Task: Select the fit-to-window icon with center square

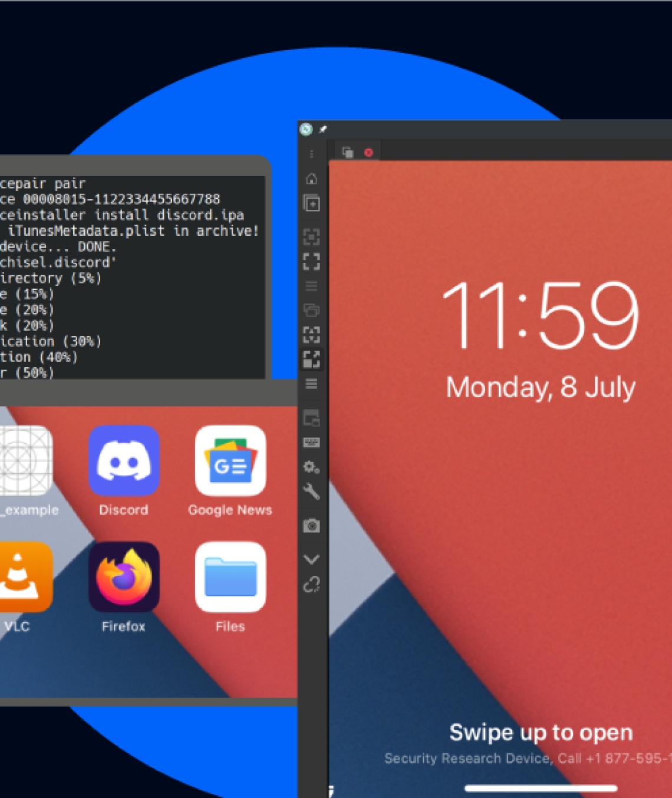Action: 311,237
